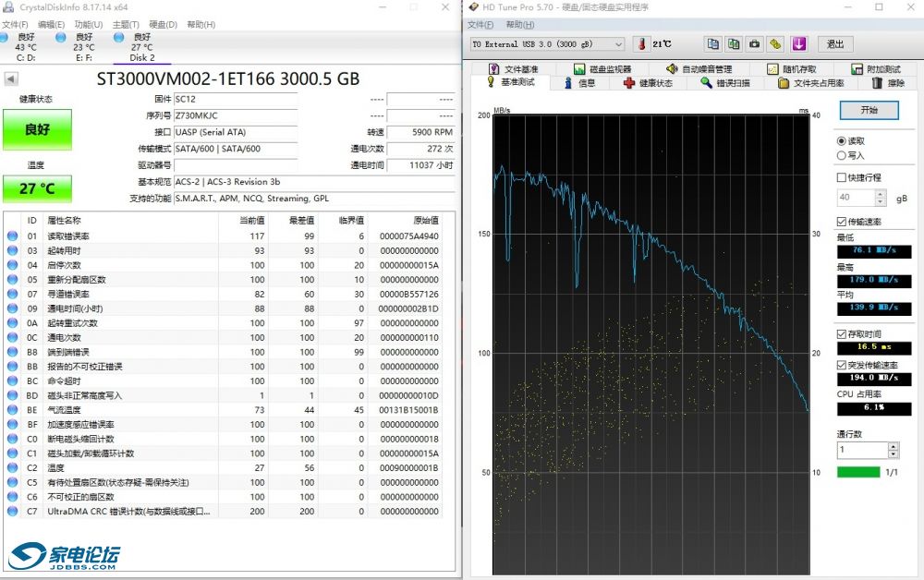This screenshot has width=924, height=580.
Task: Click the 原始值 column header
Action: click(426, 220)
